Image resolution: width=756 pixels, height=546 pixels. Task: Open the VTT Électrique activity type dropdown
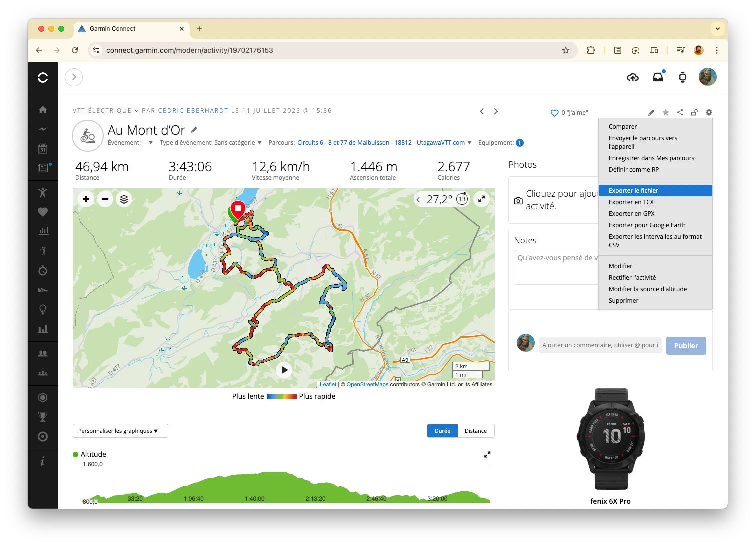(x=106, y=111)
